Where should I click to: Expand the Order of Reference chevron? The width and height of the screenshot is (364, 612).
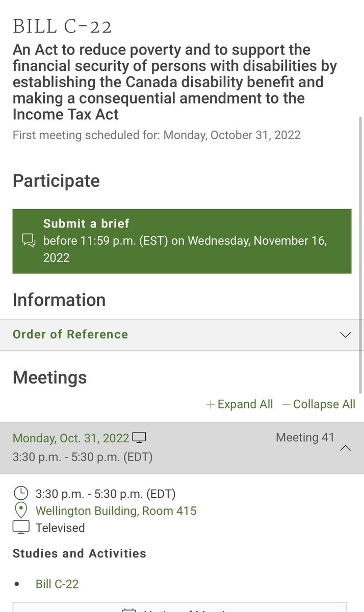pos(345,335)
